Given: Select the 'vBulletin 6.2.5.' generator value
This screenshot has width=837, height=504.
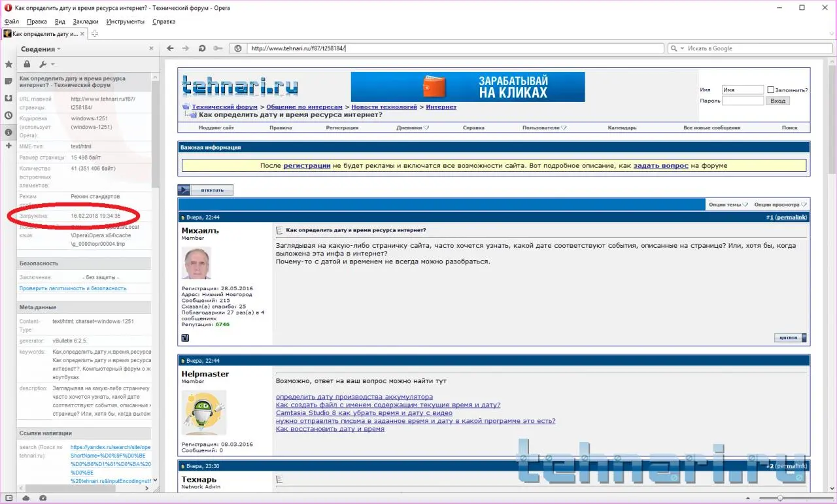Looking at the screenshot, I should click(70, 341).
